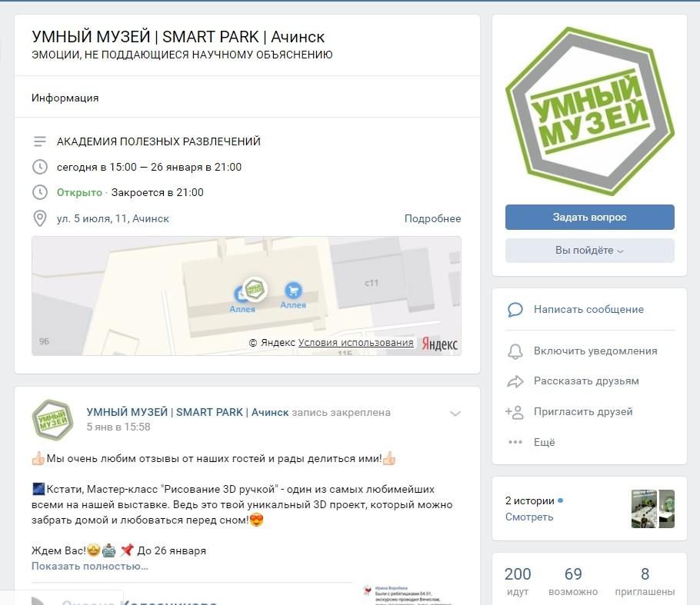Click the location pin icon
Viewport: 700px width, 605px height.
point(40,218)
